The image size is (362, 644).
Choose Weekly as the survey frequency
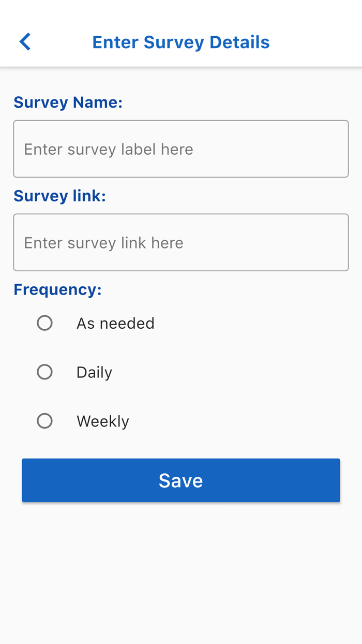45,420
